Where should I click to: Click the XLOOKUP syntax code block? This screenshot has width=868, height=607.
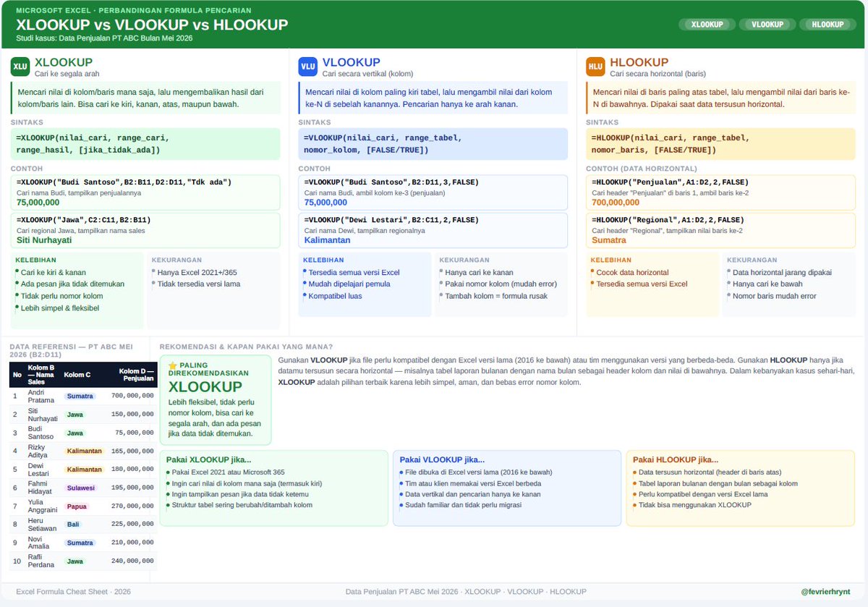coord(145,144)
